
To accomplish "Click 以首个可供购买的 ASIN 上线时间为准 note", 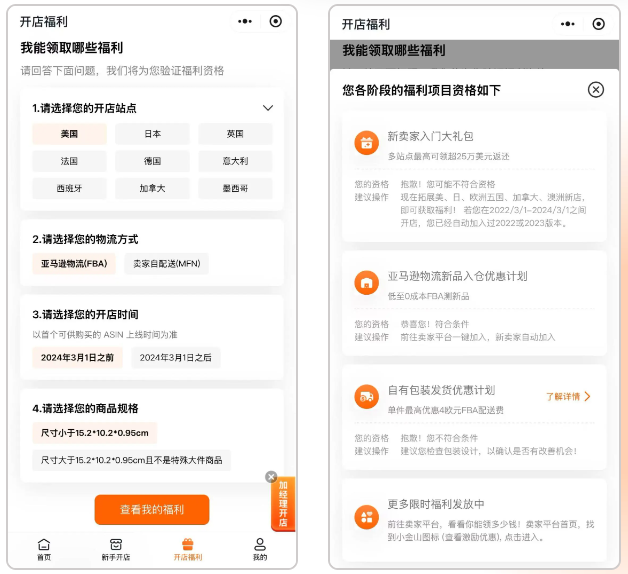I will (105, 334).
